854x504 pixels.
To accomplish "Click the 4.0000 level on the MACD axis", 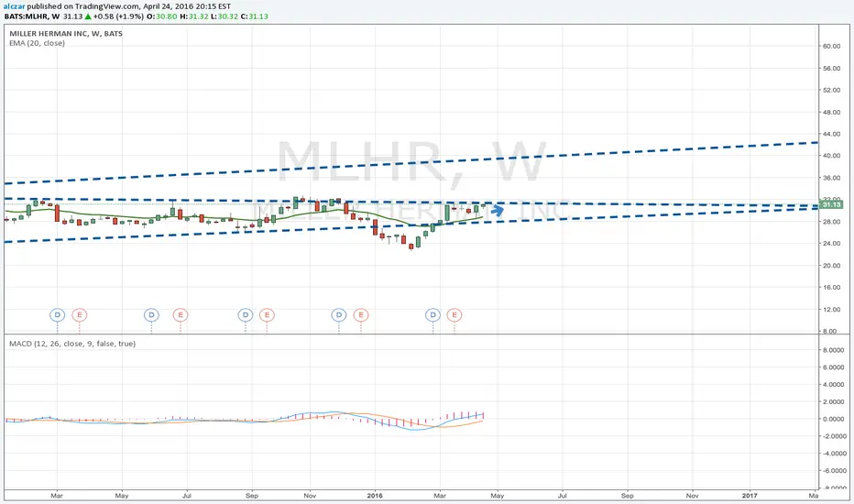I will coord(833,385).
